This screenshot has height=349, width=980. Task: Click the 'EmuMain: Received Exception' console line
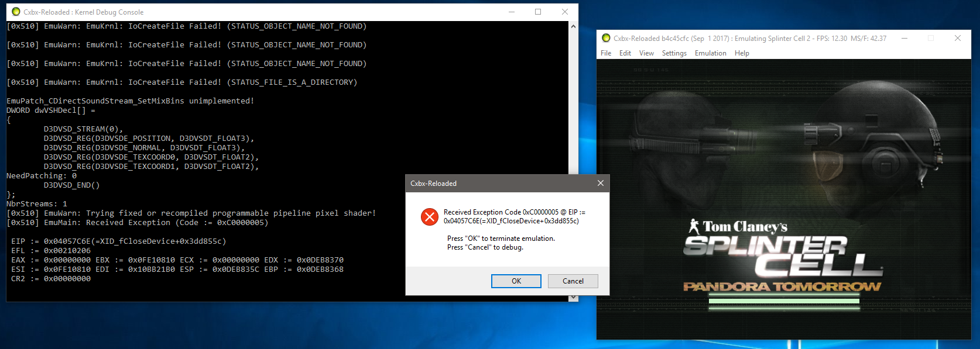(x=137, y=223)
